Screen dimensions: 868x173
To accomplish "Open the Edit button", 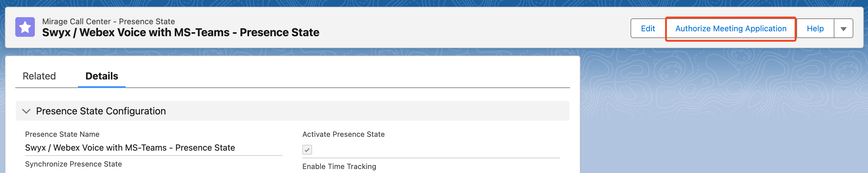I will (x=648, y=29).
